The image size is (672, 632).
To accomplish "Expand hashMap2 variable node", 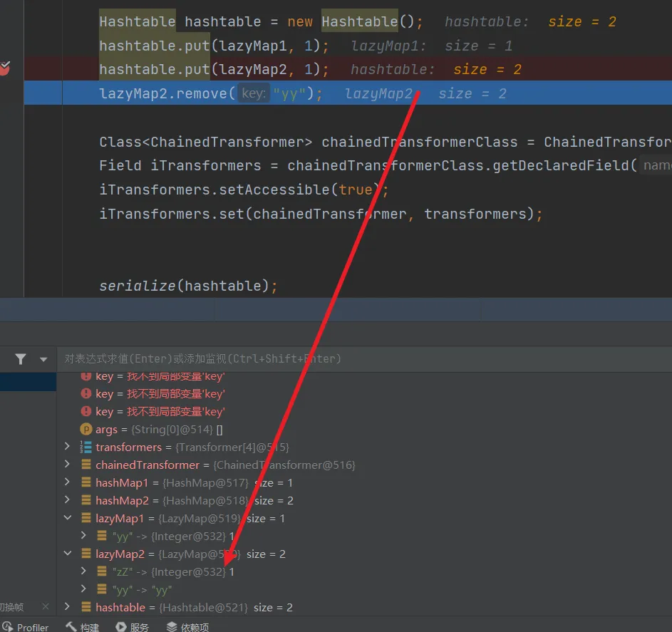I will pos(68,500).
